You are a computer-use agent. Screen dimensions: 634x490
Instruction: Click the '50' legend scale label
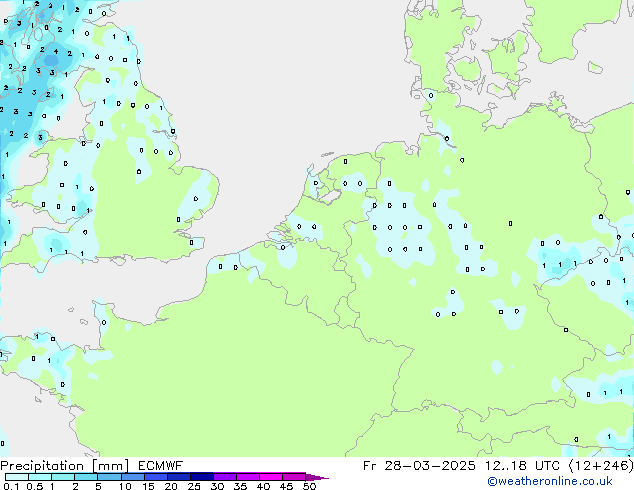(310, 486)
